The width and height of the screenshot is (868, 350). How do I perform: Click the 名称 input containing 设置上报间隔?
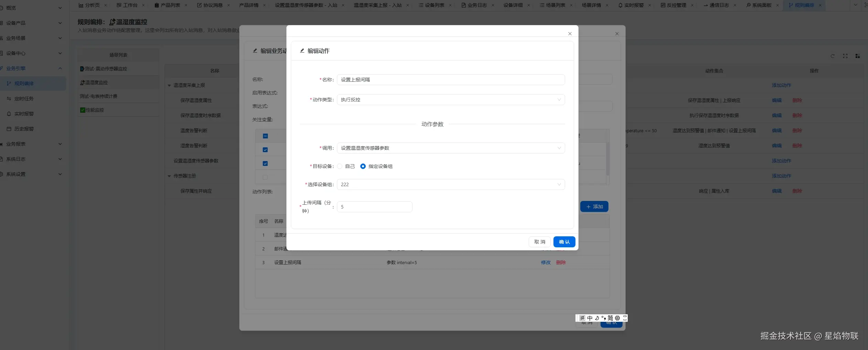point(451,80)
